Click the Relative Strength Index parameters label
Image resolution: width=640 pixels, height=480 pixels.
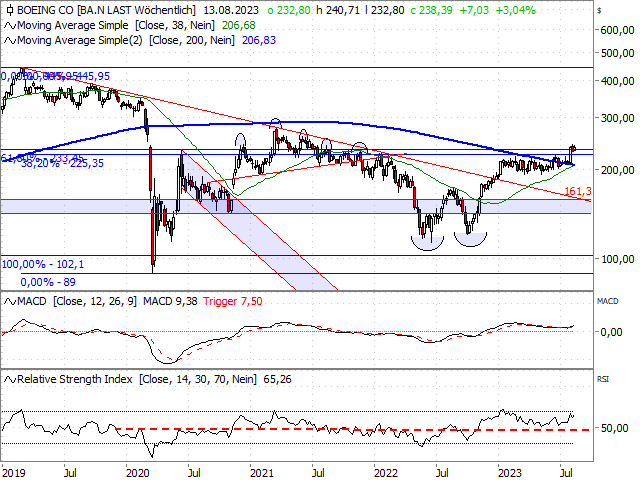coord(137,380)
